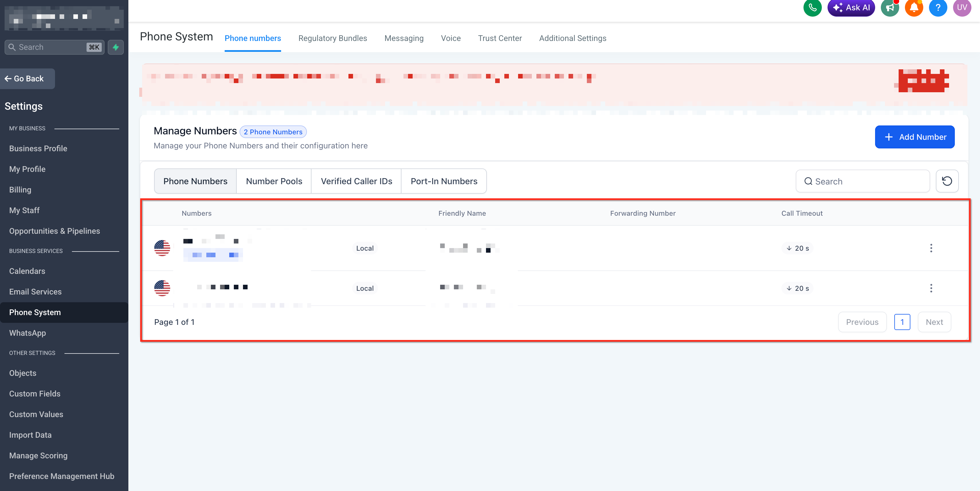Image resolution: width=980 pixels, height=491 pixels.
Task: Click the Friendly Name column header
Action: [x=462, y=213]
